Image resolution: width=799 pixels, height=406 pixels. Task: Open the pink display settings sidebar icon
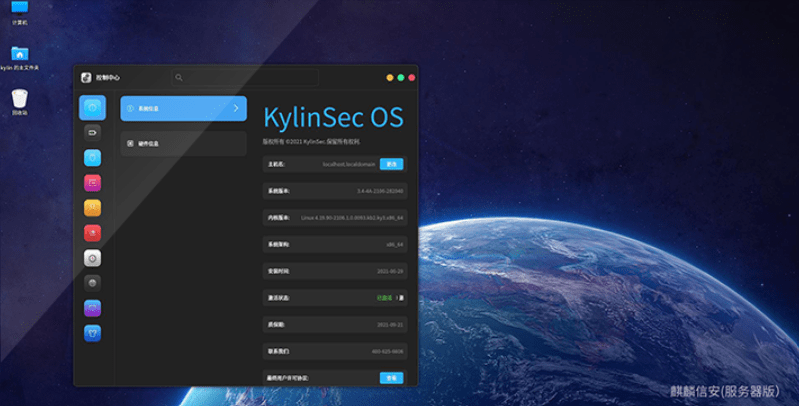[x=92, y=183]
